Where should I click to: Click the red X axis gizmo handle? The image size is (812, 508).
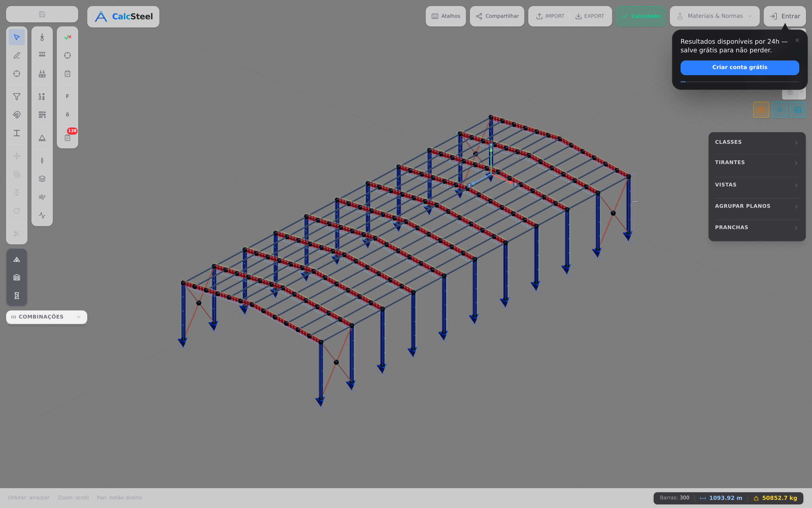[x=515, y=184]
